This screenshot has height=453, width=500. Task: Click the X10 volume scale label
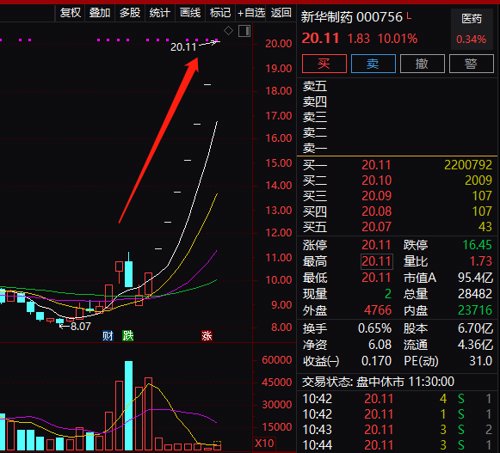coord(264,443)
